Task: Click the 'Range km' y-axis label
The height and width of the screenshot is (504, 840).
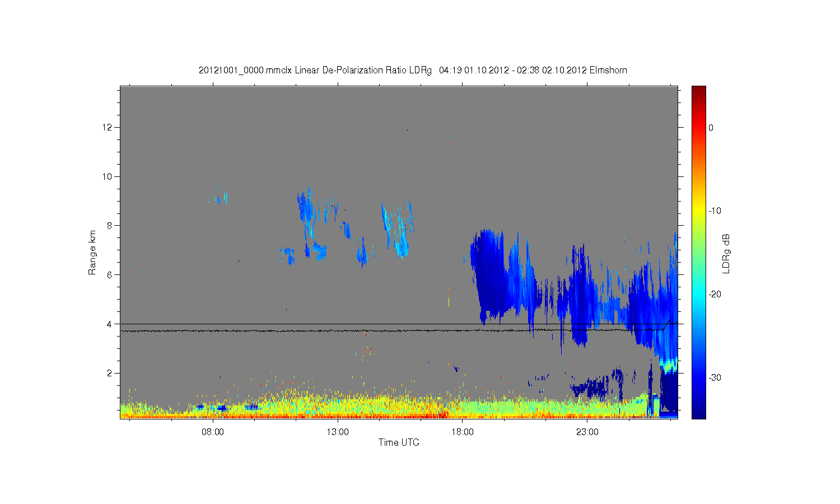Action: 92,253
